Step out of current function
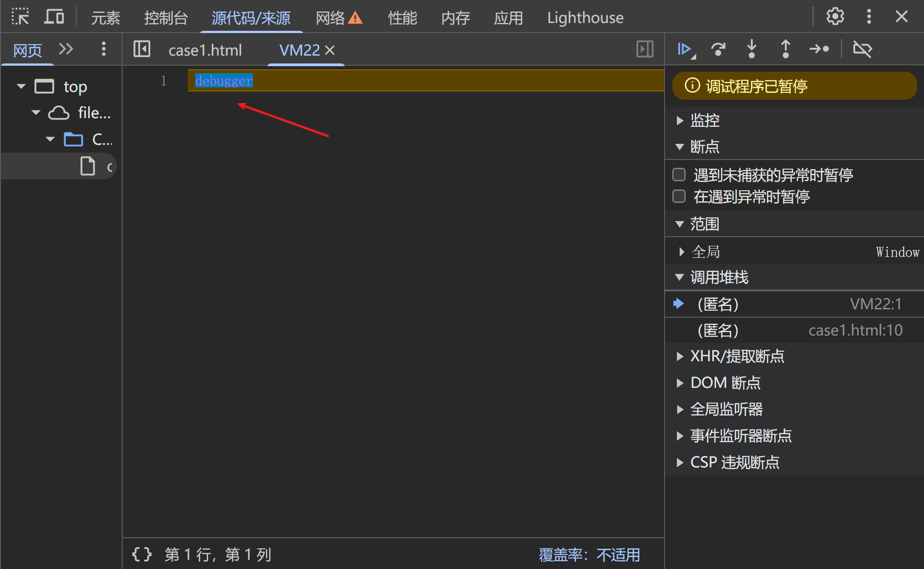 tap(786, 49)
